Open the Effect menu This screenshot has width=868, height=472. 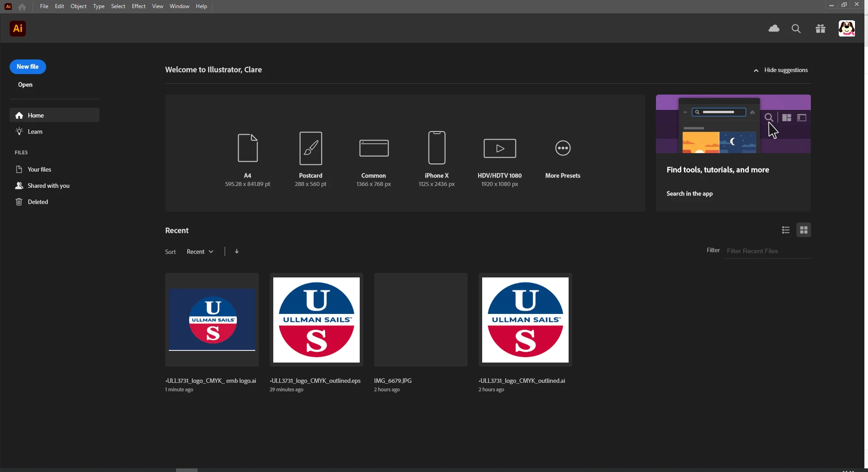(x=139, y=6)
